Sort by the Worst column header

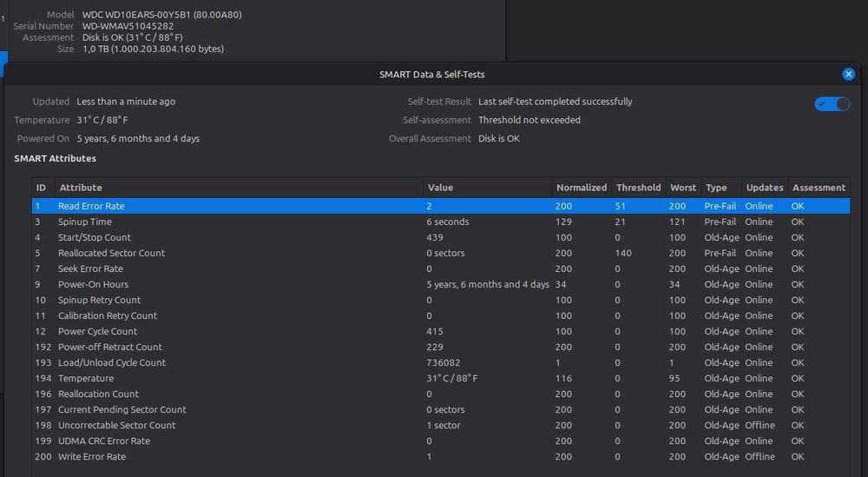[x=683, y=188]
